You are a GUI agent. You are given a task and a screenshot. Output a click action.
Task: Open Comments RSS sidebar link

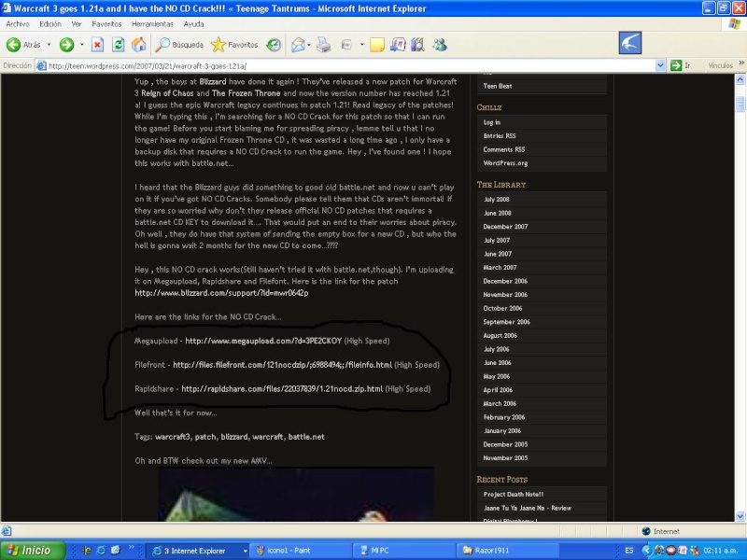tap(503, 149)
